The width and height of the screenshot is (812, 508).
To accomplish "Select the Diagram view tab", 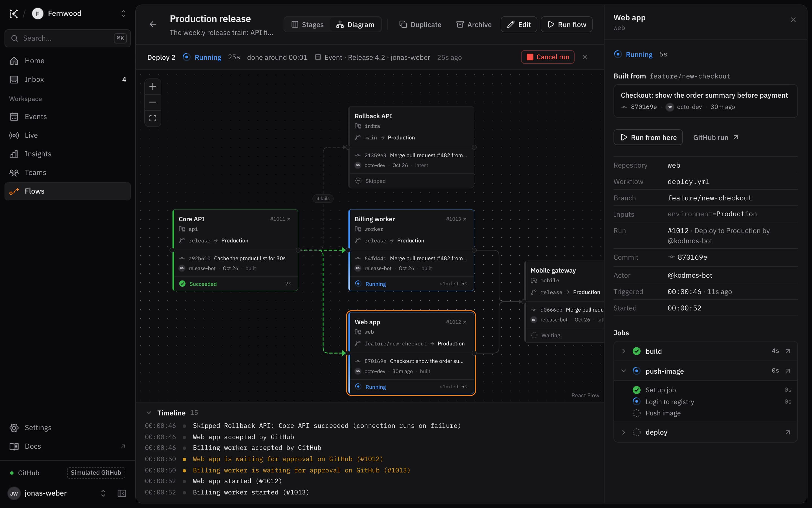I will [355, 25].
